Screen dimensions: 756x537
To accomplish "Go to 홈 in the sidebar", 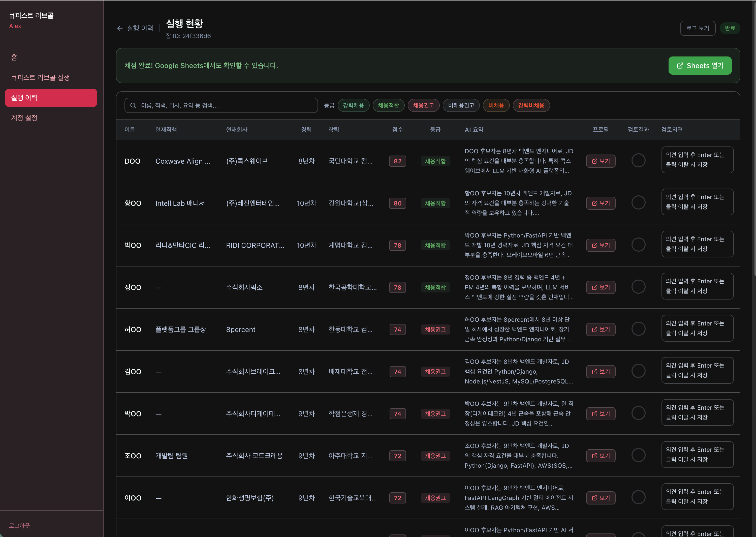I will point(51,57).
